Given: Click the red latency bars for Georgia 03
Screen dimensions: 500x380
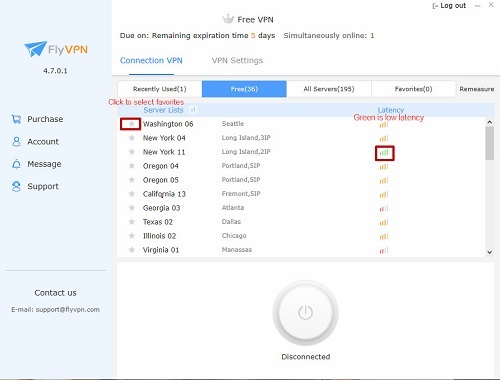Looking at the screenshot, I should click(384, 209).
